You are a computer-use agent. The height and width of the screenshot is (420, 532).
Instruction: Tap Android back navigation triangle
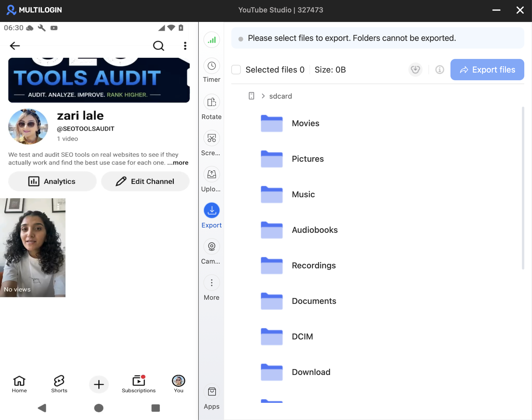(x=42, y=408)
